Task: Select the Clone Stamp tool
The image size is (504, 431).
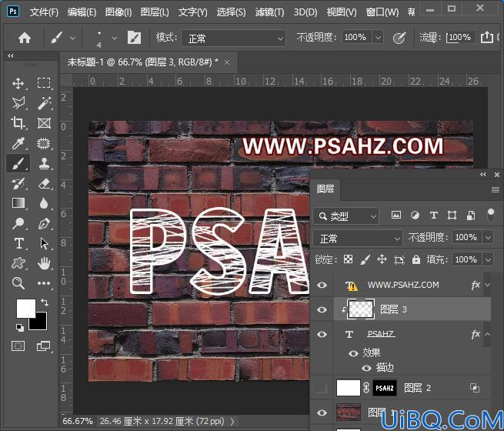Action: click(x=44, y=163)
